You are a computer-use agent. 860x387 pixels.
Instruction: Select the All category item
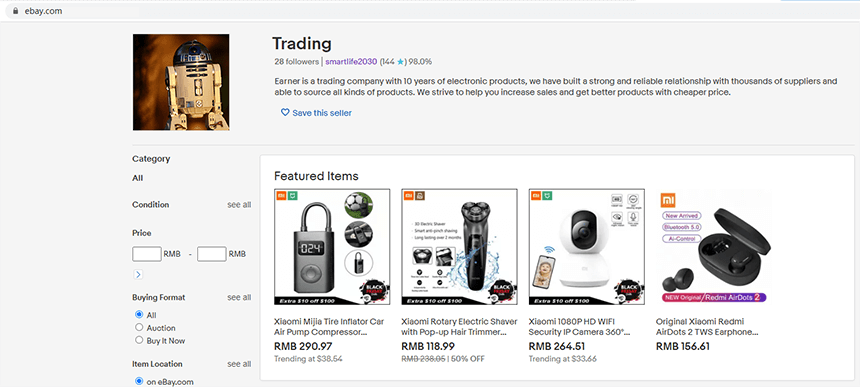coord(138,178)
